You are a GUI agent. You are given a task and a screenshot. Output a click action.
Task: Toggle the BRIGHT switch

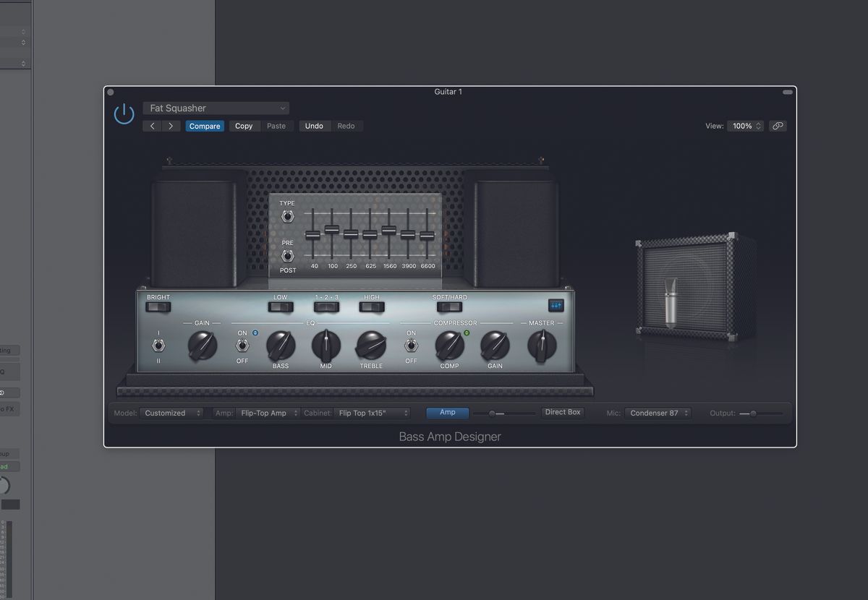pyautogui.click(x=158, y=306)
